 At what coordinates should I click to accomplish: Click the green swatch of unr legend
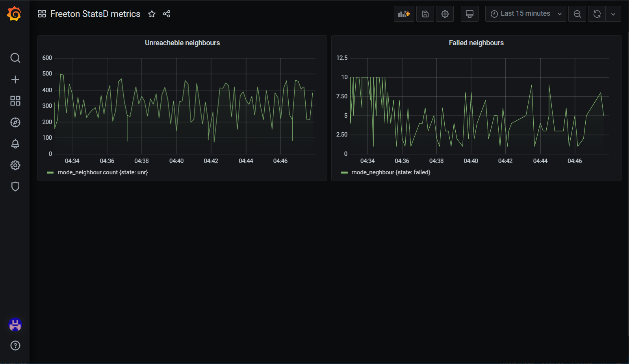pyautogui.click(x=50, y=173)
